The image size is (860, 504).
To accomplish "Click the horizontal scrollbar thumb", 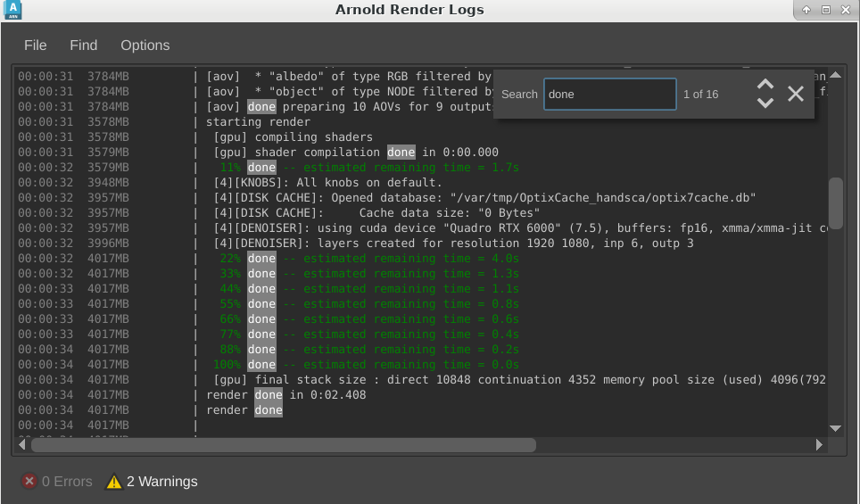I will point(284,445).
